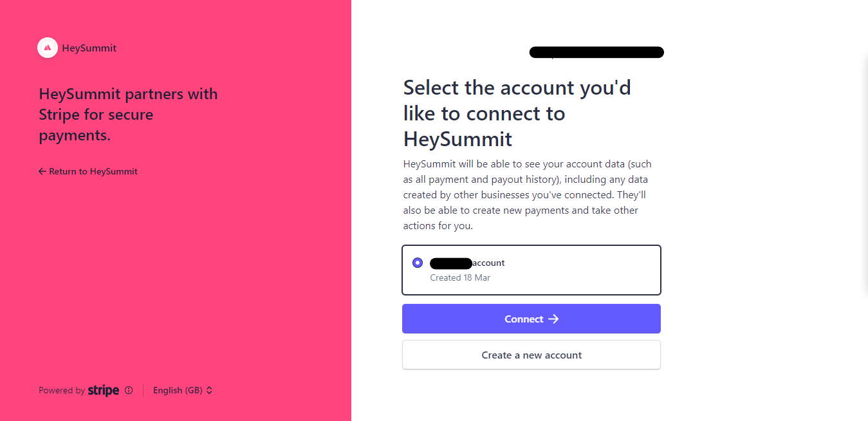Click the HeySummit brand name text
This screenshot has width=868, height=421.
click(89, 48)
